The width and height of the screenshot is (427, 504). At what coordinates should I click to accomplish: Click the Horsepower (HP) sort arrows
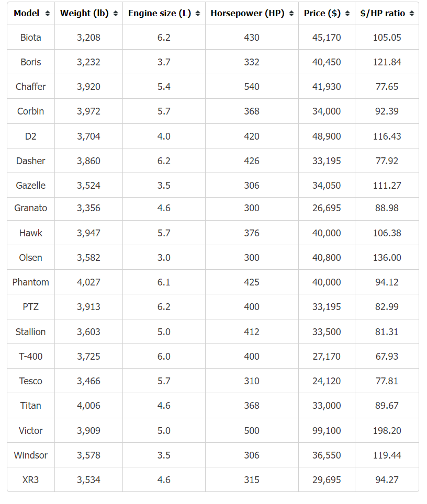click(291, 14)
